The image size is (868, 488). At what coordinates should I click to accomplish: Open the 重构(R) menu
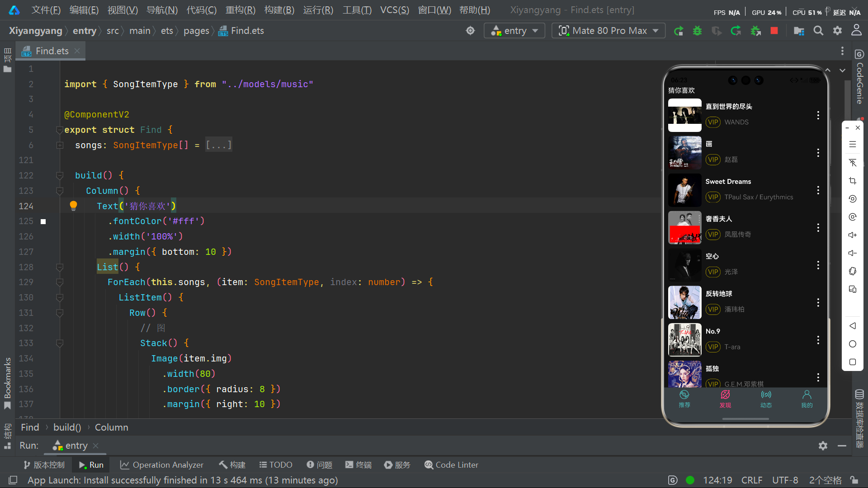(x=240, y=10)
